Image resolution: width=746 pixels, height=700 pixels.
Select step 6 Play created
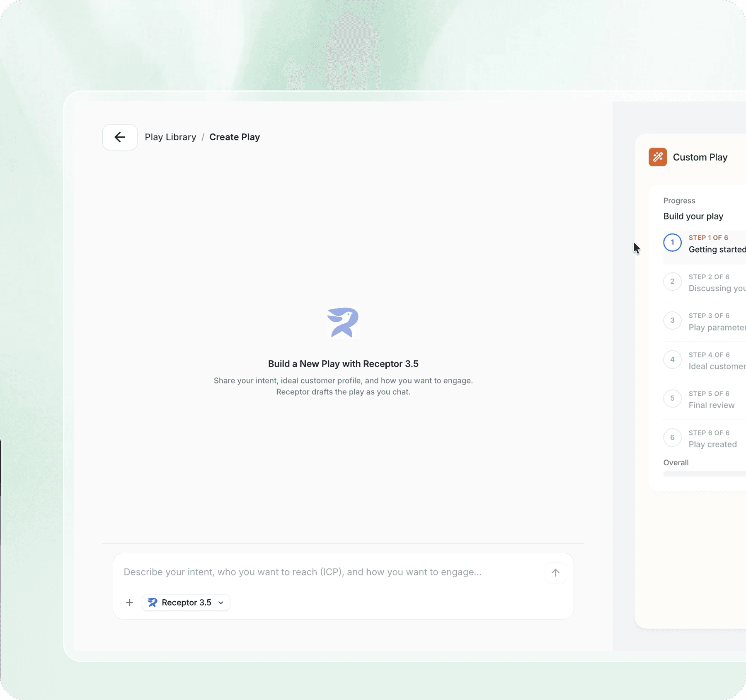(x=705, y=439)
